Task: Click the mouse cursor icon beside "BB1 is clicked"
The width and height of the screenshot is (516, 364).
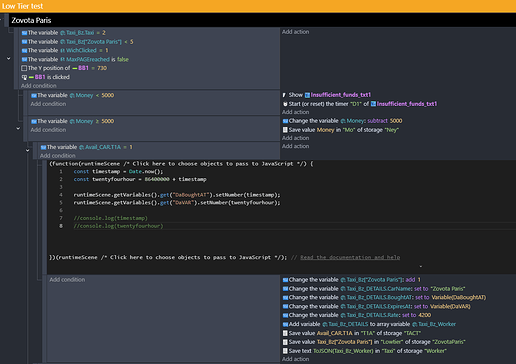Action: 24,77
